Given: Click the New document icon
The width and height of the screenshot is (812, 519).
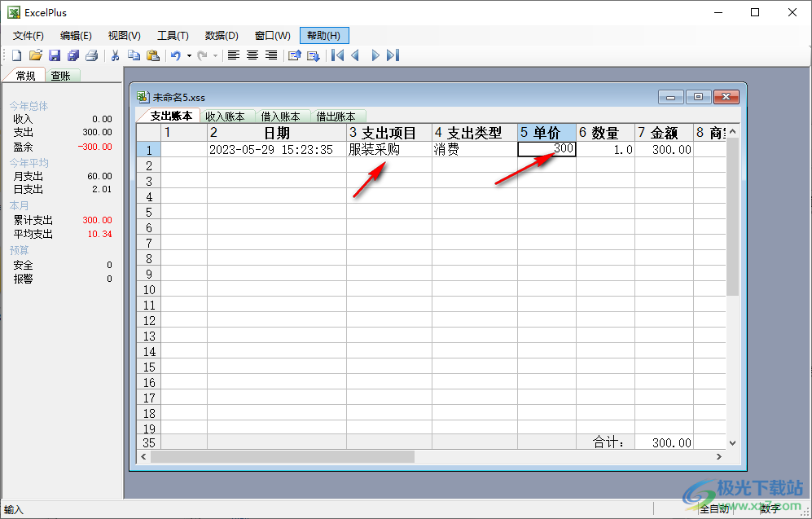Looking at the screenshot, I should 16,55.
